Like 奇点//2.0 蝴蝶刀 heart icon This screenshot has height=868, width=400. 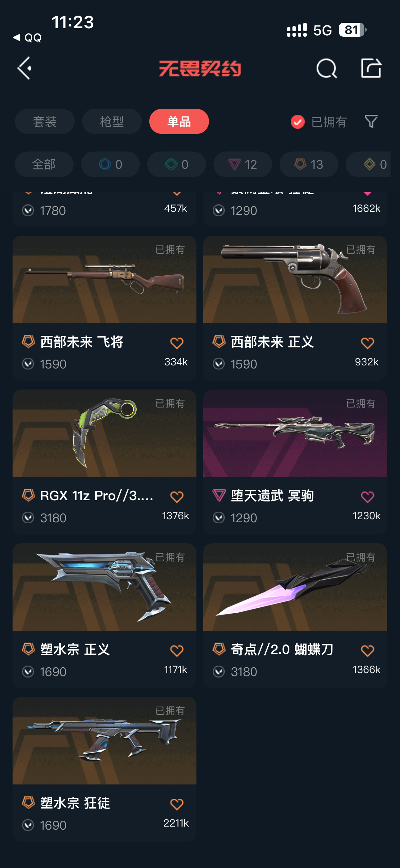pyautogui.click(x=367, y=651)
